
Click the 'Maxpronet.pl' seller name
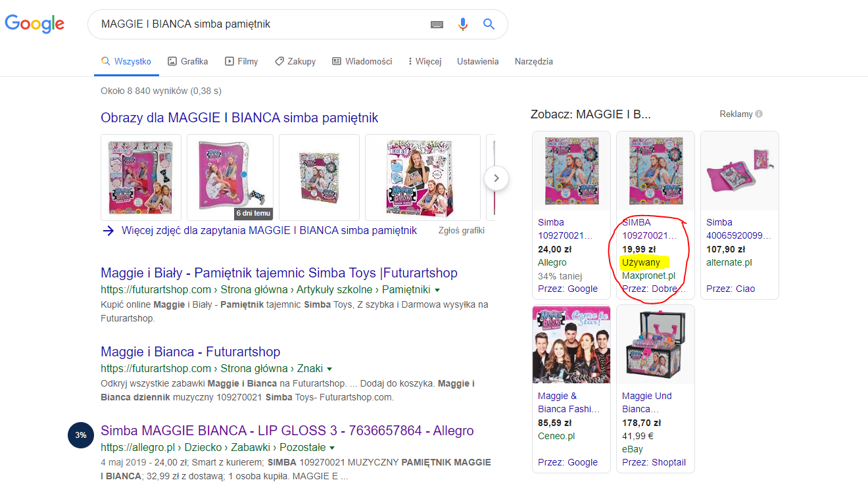[x=649, y=275]
